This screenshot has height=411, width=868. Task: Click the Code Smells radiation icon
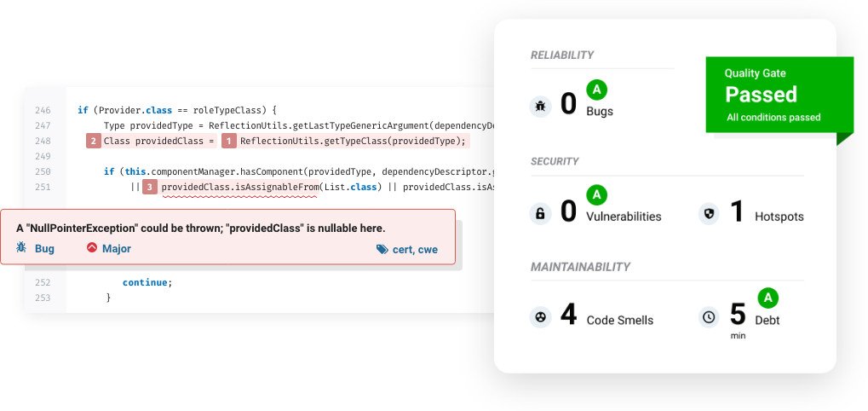click(540, 317)
